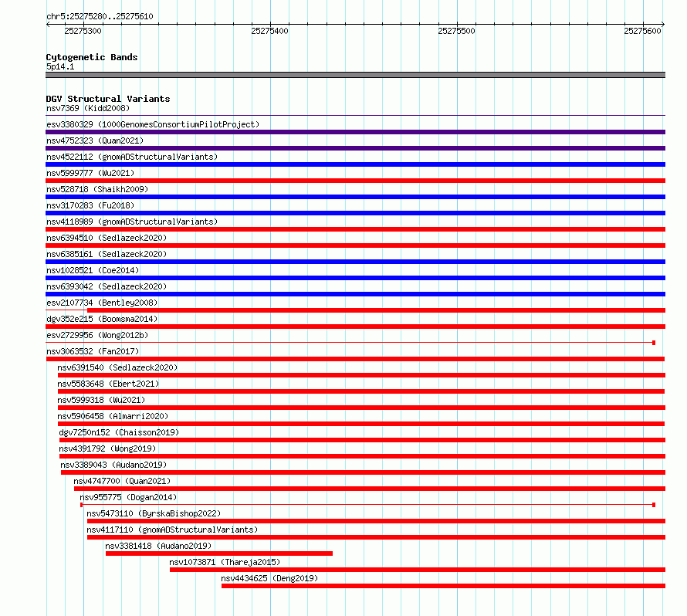Select nsv5583648 (Ebert2021) label

point(108,384)
